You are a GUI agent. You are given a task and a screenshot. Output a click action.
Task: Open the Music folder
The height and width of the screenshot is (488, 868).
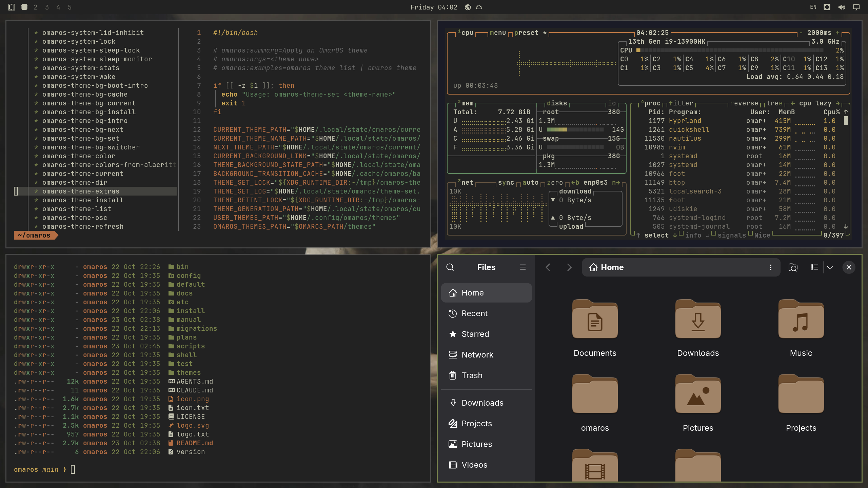[801, 328]
